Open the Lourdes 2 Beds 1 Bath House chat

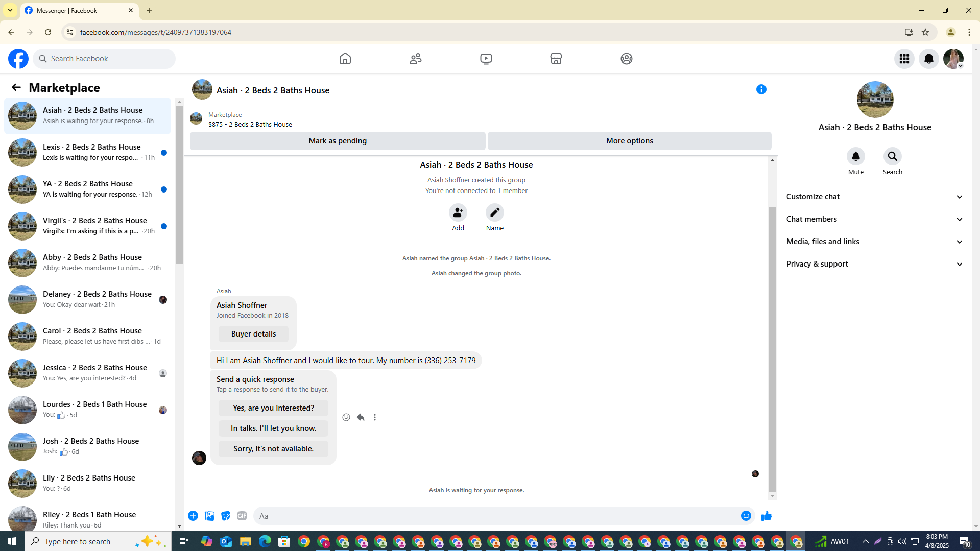point(87,410)
